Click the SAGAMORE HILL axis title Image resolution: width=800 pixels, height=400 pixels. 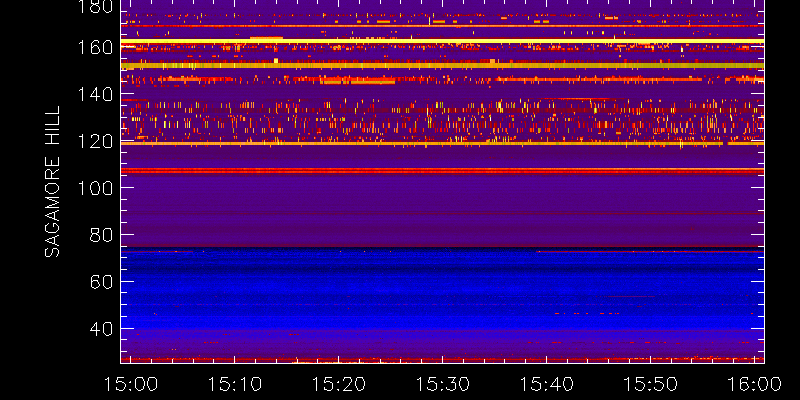52,182
